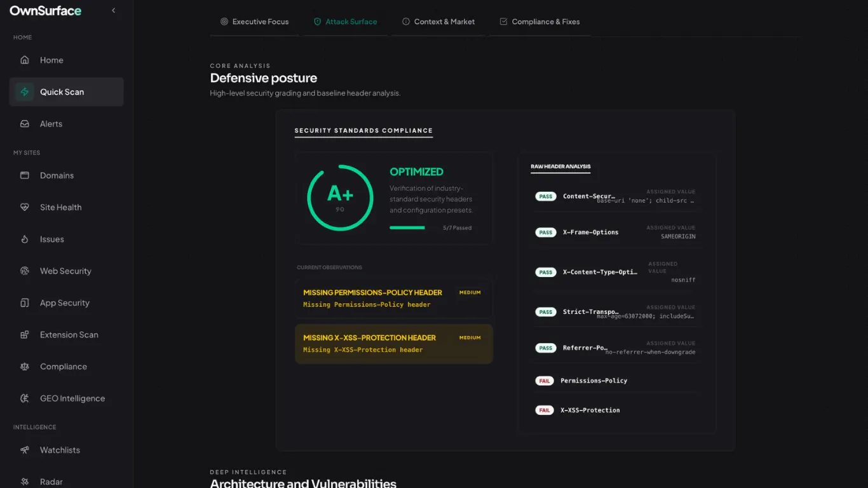Click the Home house icon
Viewport: 868px width, 488px height.
tap(25, 60)
